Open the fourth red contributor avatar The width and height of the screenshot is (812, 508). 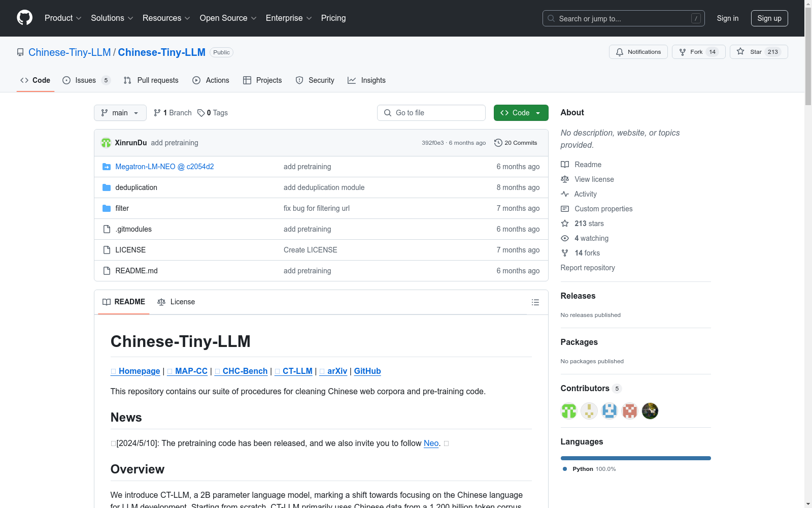(630, 411)
